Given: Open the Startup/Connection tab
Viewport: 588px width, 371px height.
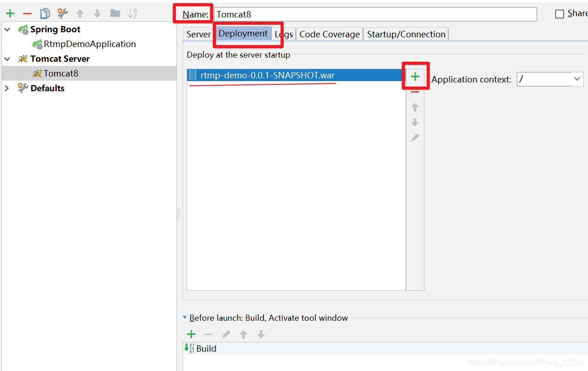Looking at the screenshot, I should 406,34.
